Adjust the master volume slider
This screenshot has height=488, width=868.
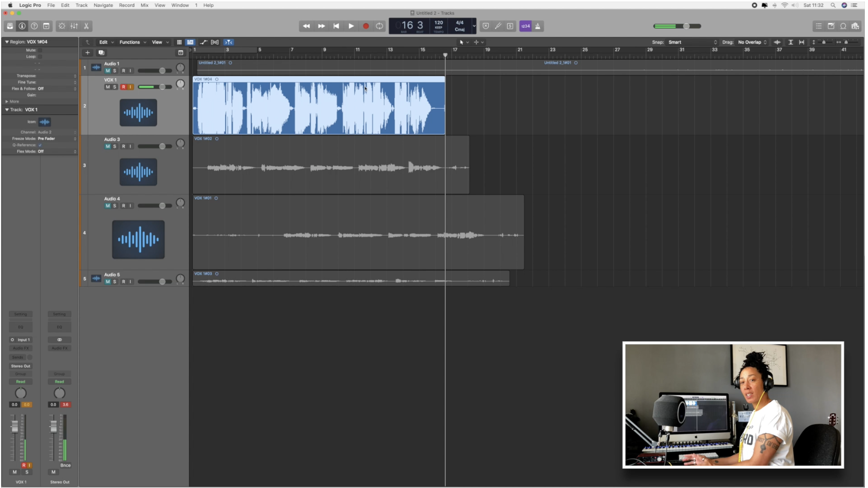[x=677, y=26]
